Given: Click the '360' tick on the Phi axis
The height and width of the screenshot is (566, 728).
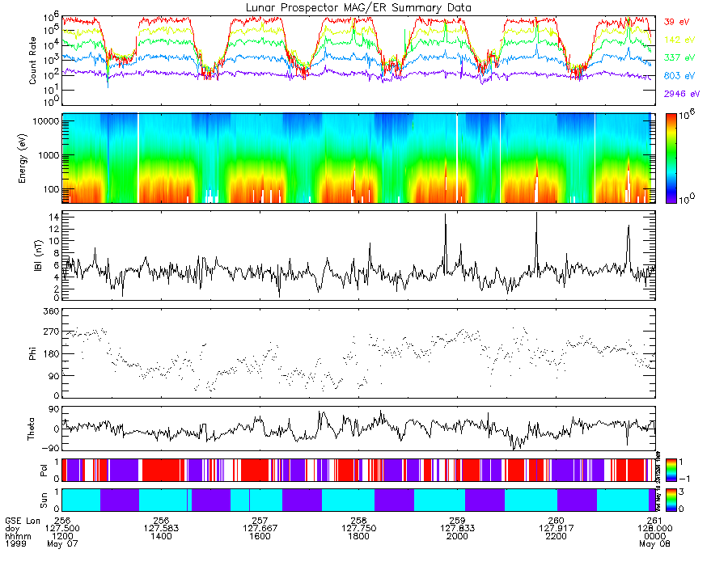Looking at the screenshot, I should point(51,310).
